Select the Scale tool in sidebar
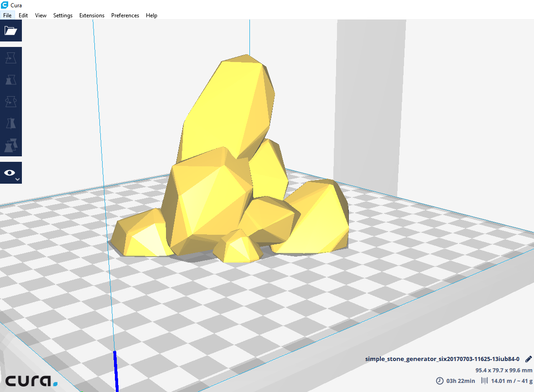 (11, 80)
